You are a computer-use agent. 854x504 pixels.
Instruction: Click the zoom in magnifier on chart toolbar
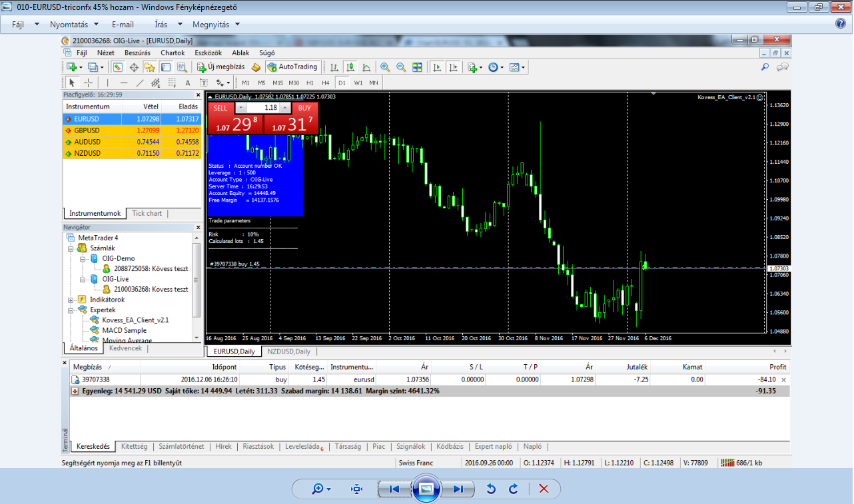(x=385, y=67)
